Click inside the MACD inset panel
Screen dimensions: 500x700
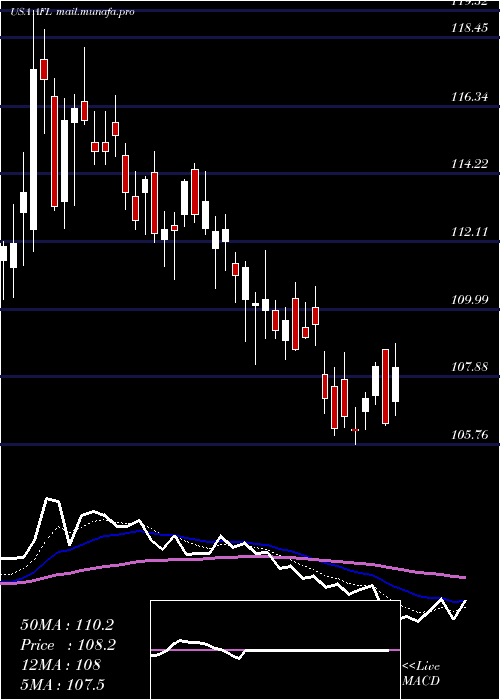click(275, 650)
